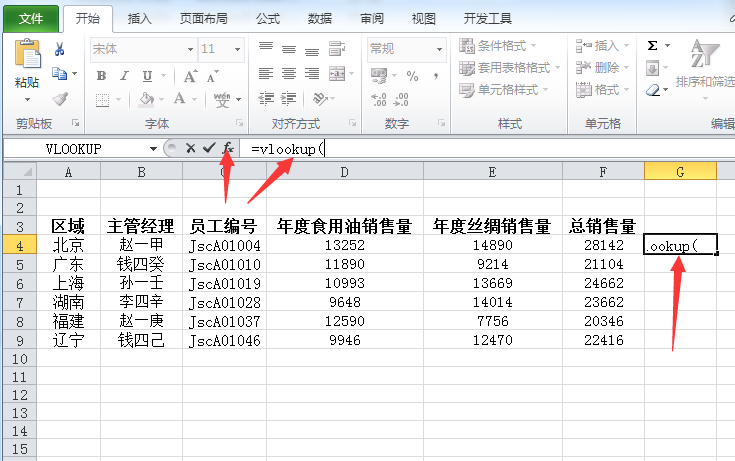Click the Paste (粘贴) clipboard icon
Viewport: 735px width, 461px height.
click(x=28, y=53)
